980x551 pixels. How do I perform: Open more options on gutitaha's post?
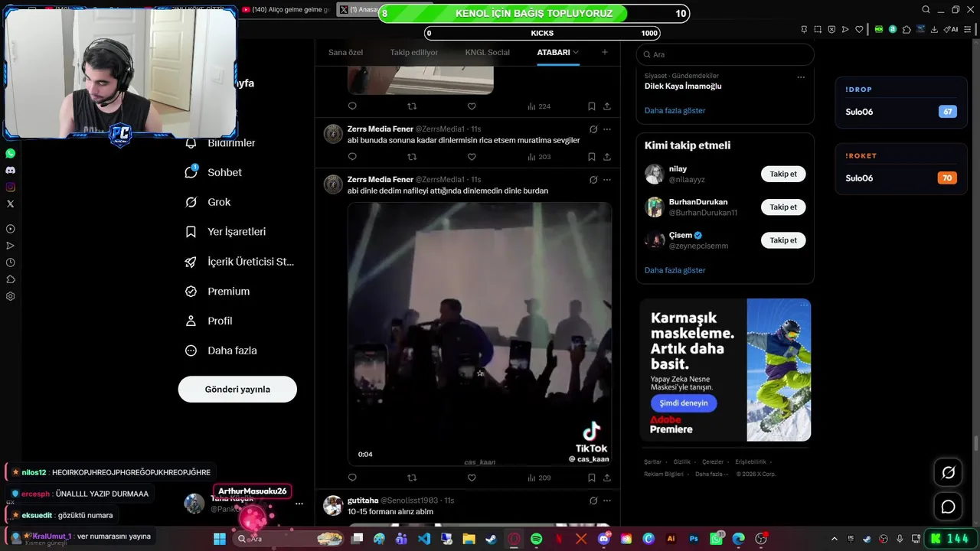click(x=607, y=500)
